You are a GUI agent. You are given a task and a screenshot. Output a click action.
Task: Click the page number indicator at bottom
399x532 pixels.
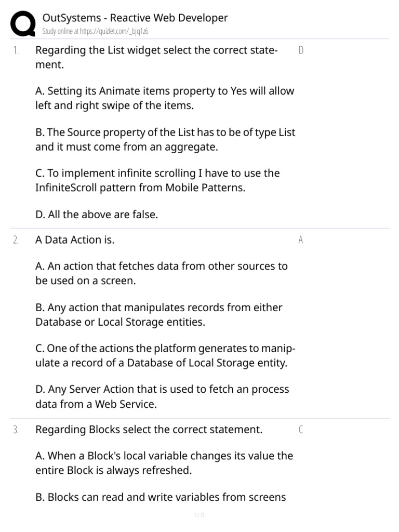(x=199, y=515)
